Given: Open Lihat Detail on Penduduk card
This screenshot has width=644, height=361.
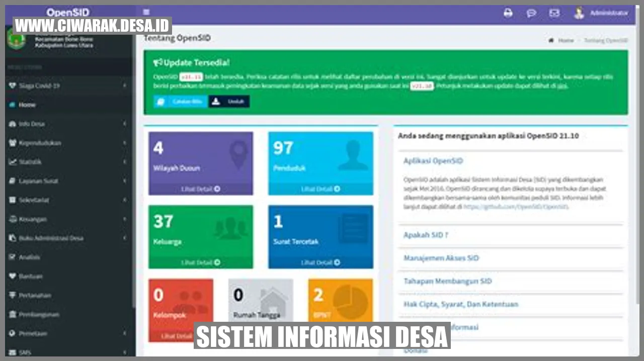Looking at the screenshot, I should tap(320, 189).
